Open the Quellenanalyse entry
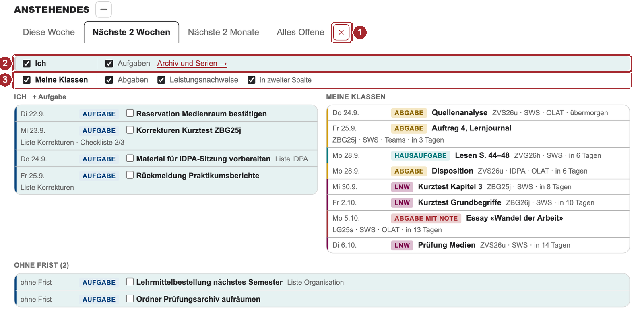 [460, 113]
